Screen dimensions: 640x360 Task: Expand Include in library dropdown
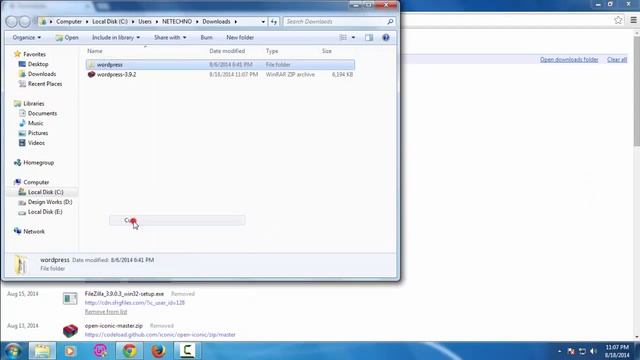point(116,38)
